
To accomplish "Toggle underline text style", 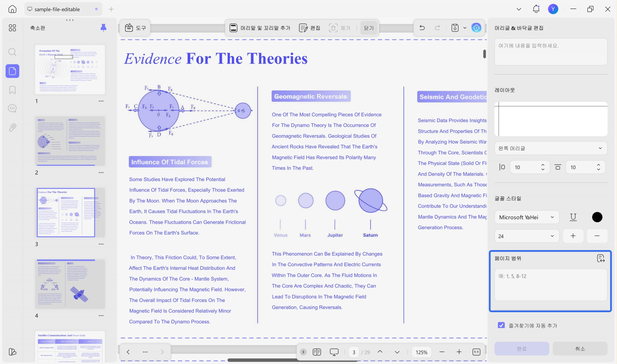I will pyautogui.click(x=573, y=217).
